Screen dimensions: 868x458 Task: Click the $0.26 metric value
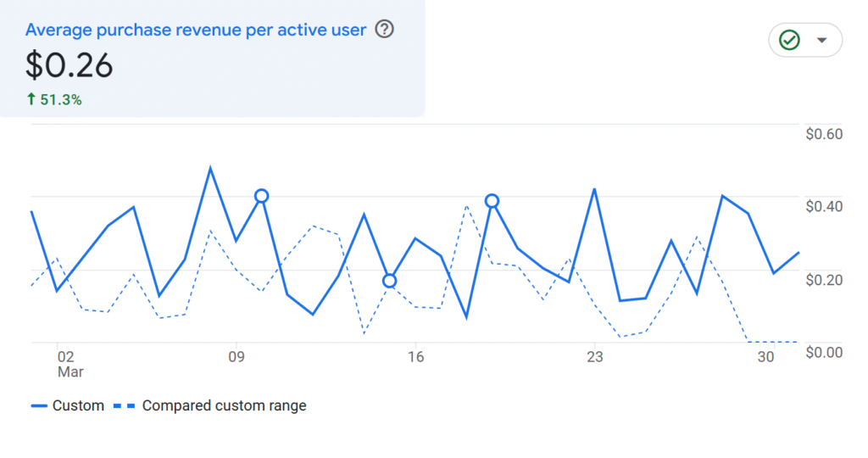pyautogui.click(x=70, y=66)
